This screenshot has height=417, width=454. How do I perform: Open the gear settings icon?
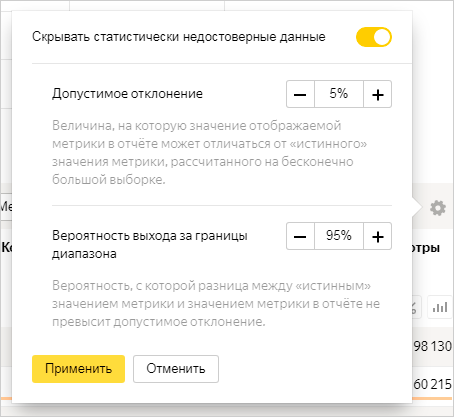[x=438, y=208]
